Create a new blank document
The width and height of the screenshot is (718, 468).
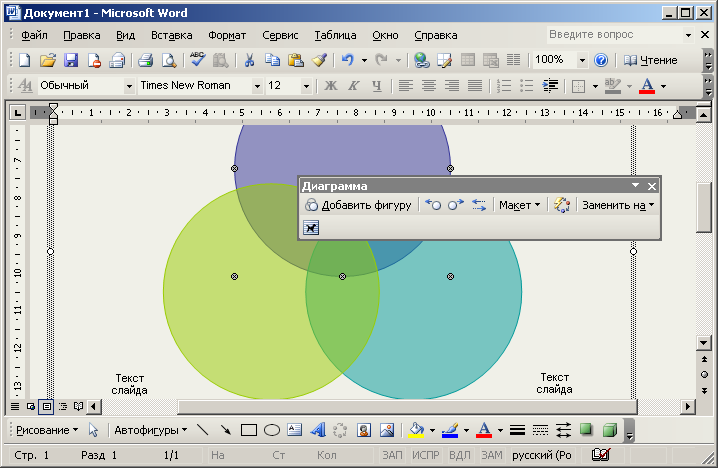point(25,60)
